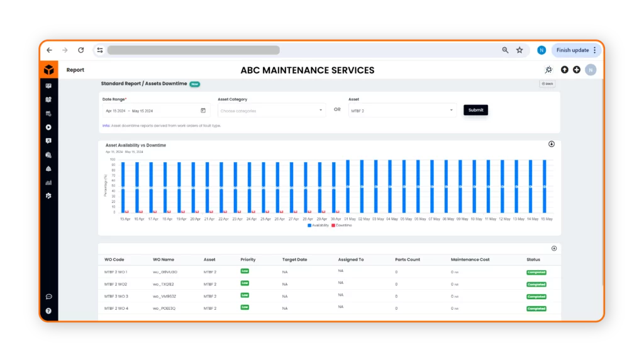Open the help question mark icon in sidebar

48,311
